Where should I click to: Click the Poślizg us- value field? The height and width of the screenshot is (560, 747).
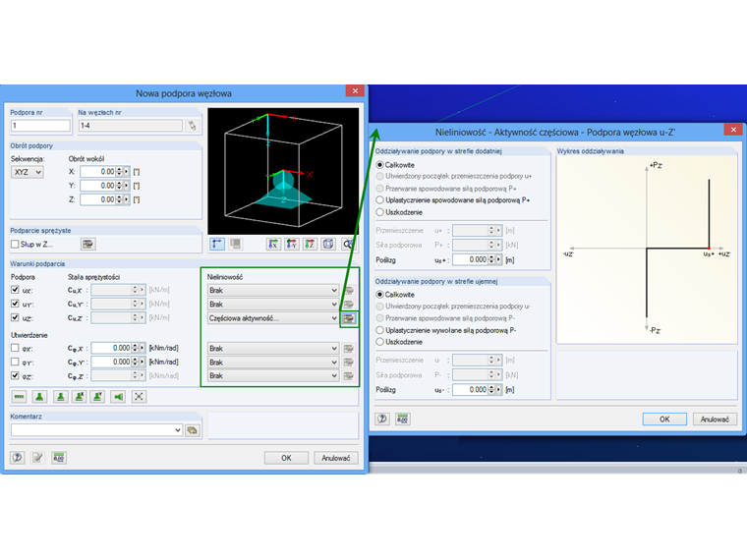pyautogui.click(x=470, y=389)
